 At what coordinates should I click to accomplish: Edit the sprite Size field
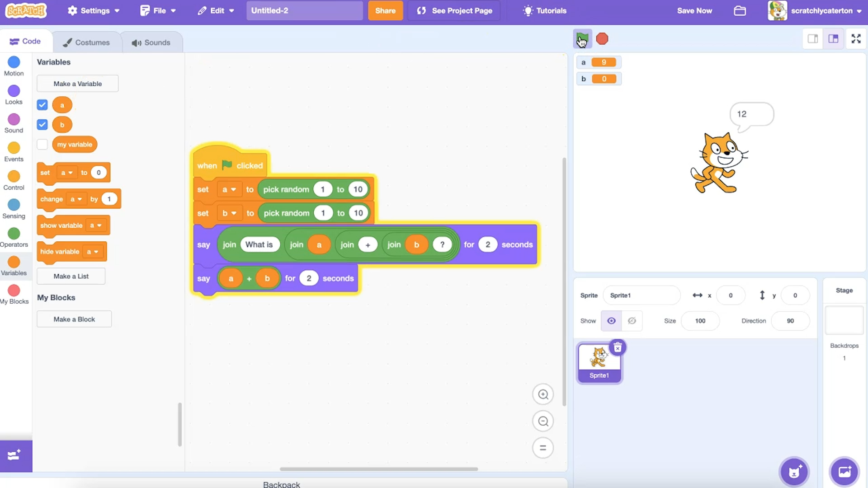pyautogui.click(x=700, y=321)
